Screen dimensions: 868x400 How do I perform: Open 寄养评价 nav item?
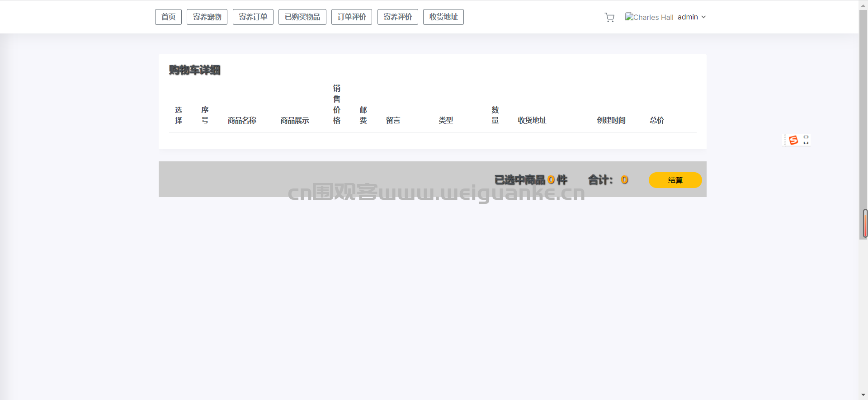point(398,17)
